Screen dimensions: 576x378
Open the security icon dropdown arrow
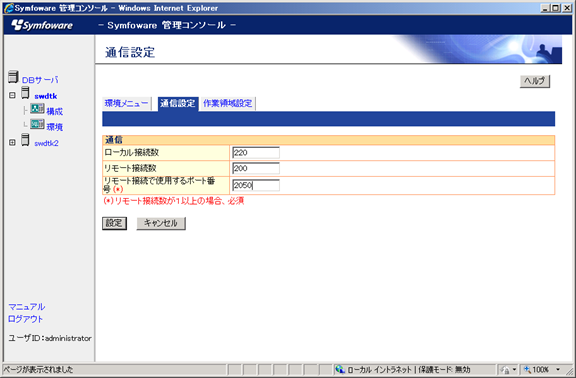(x=514, y=370)
